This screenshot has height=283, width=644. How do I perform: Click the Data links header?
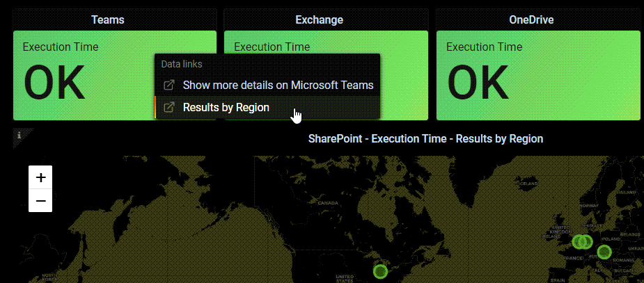(x=182, y=64)
